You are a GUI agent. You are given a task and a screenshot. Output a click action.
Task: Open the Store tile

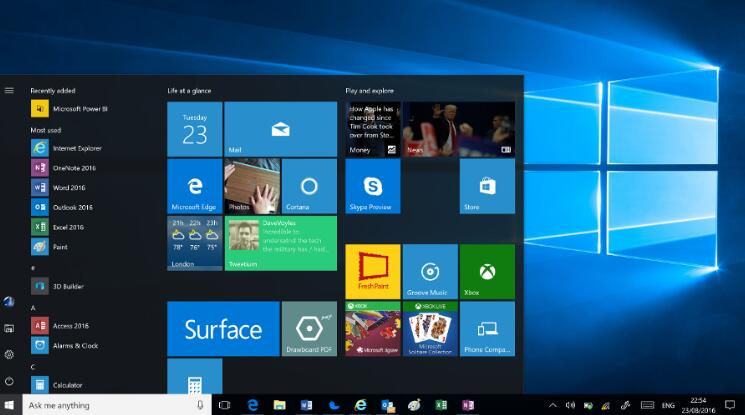click(x=487, y=186)
